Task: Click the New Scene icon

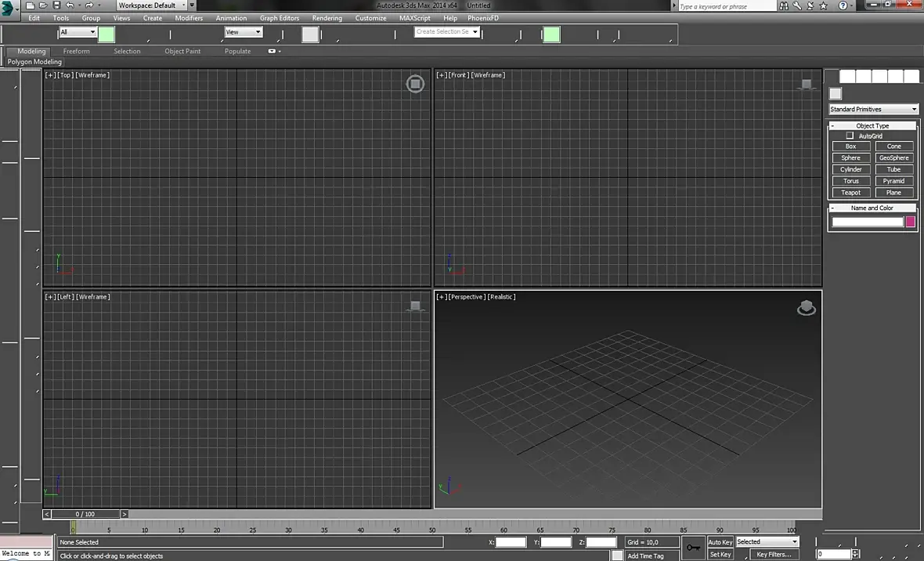Action: point(30,5)
